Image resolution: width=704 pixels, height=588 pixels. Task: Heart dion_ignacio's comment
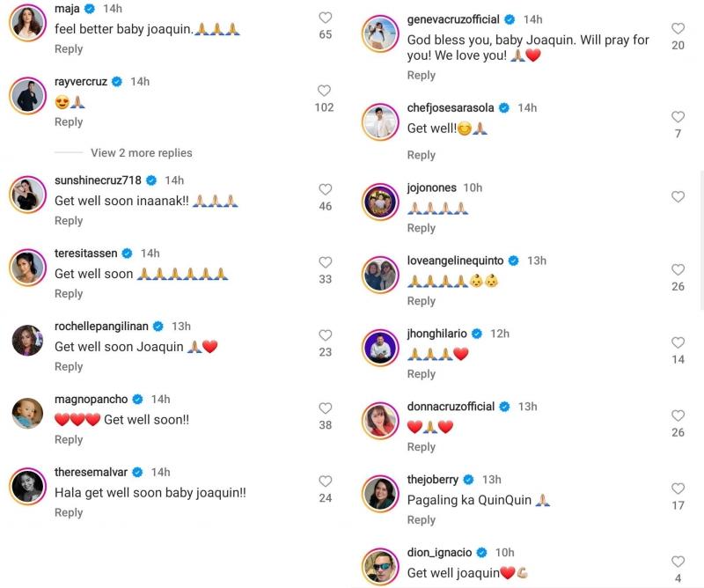[x=678, y=562]
